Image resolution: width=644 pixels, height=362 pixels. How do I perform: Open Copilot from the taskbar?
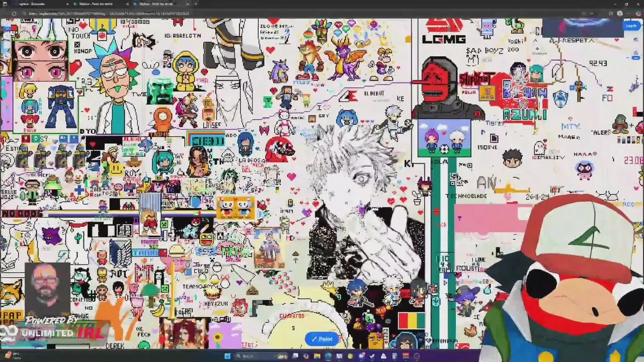point(306,356)
